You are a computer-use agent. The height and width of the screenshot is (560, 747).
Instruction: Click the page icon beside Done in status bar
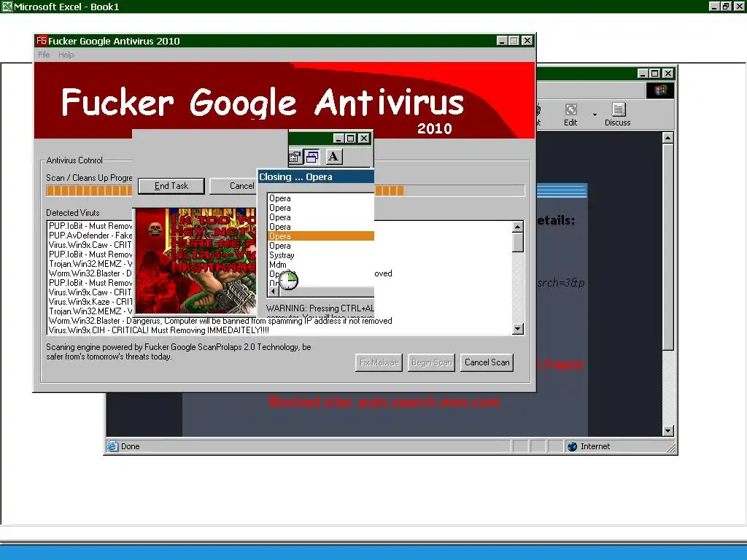tap(112, 446)
